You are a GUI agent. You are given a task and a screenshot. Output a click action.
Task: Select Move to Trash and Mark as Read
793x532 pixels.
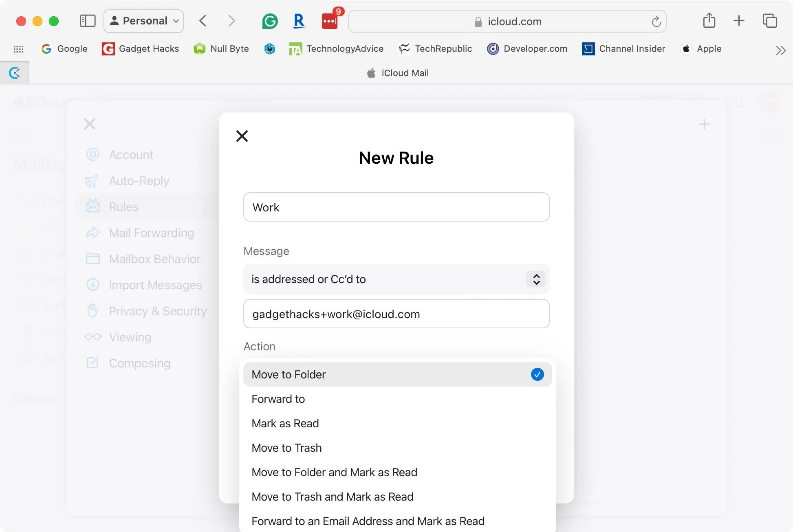[397, 497]
